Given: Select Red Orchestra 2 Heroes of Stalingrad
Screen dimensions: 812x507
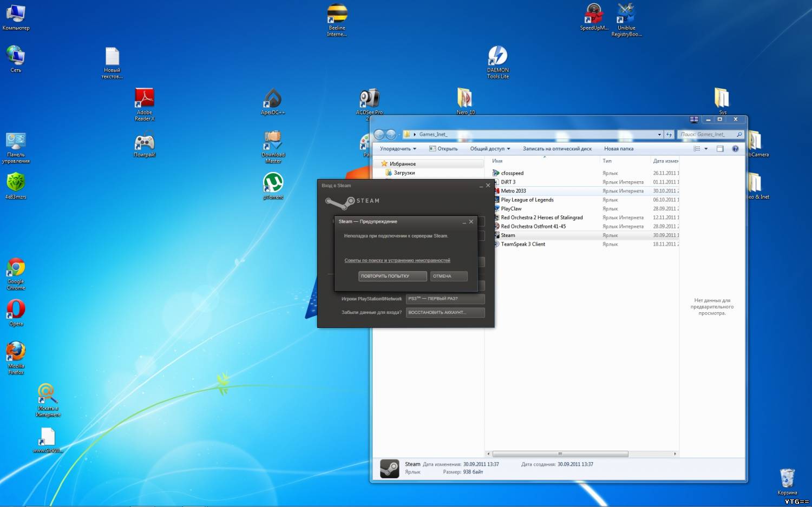Looking at the screenshot, I should [x=585, y=218].
